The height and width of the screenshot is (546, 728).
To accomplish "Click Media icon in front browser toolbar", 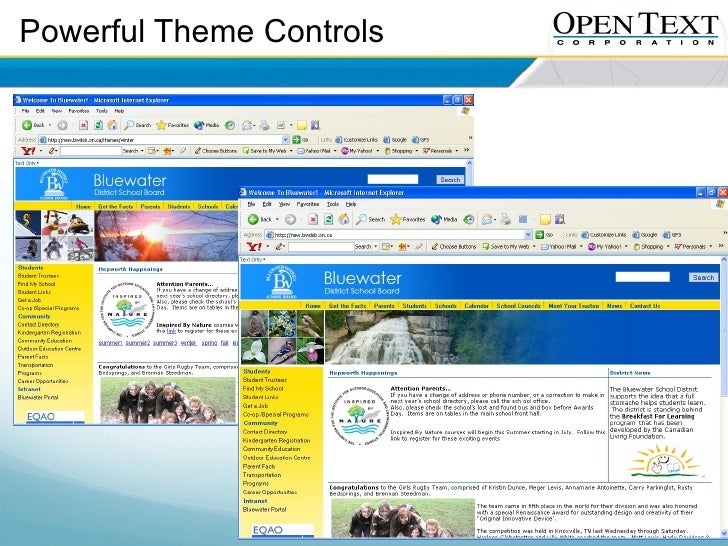I will tap(444, 219).
